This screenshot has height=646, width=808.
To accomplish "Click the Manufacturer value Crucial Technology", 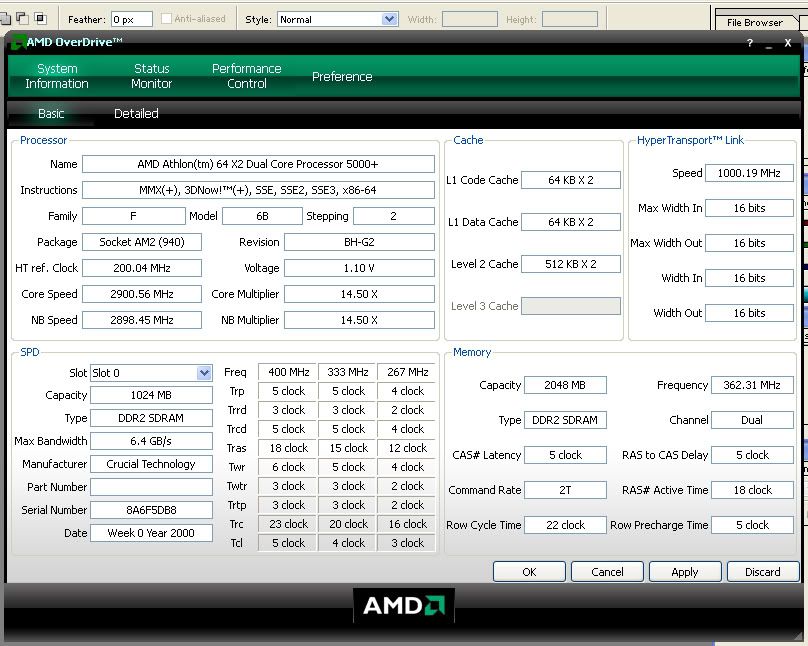I will point(151,464).
